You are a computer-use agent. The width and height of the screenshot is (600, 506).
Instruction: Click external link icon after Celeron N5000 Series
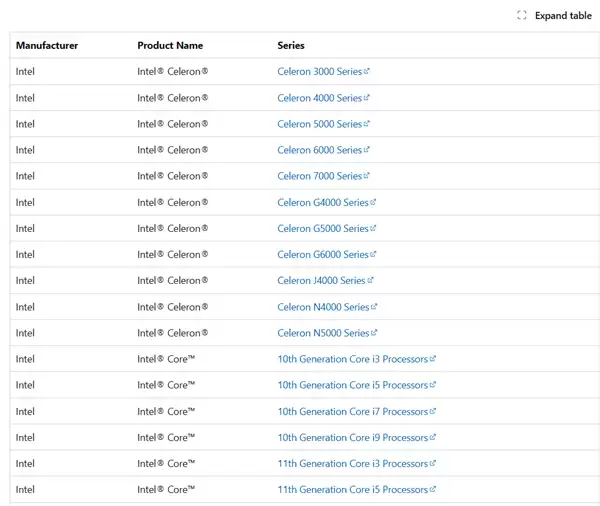[x=374, y=333]
